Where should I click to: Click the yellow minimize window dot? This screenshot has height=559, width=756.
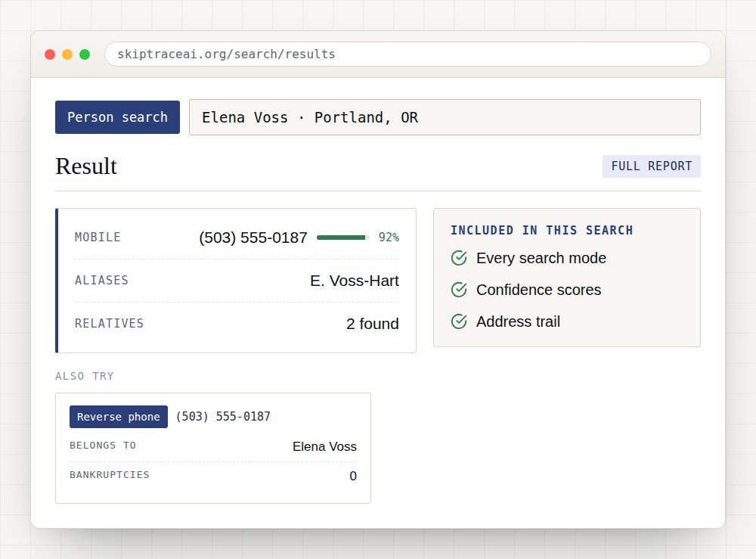(x=67, y=54)
